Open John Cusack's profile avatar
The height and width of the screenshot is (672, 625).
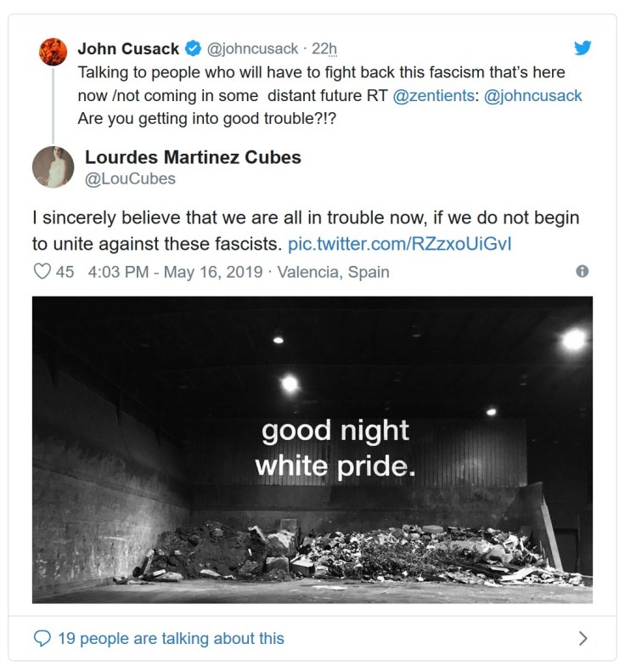[53, 51]
